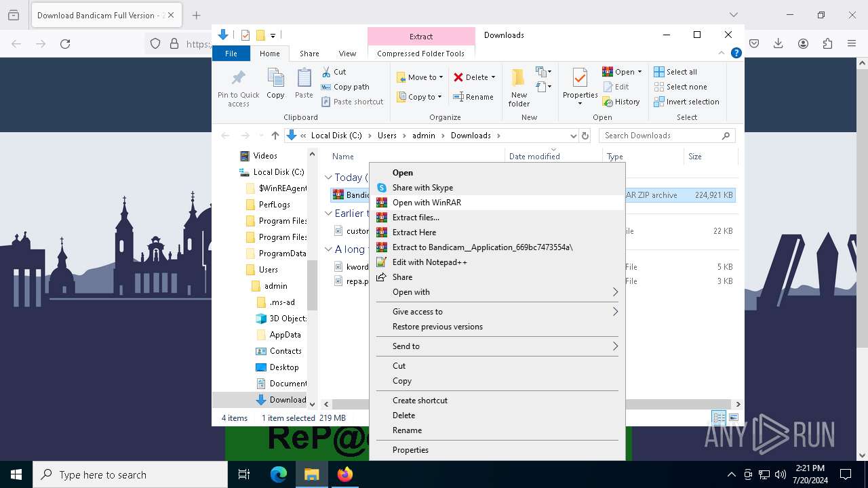The width and height of the screenshot is (868, 488).
Task: Switch to the View ribbon tab
Action: tap(347, 54)
